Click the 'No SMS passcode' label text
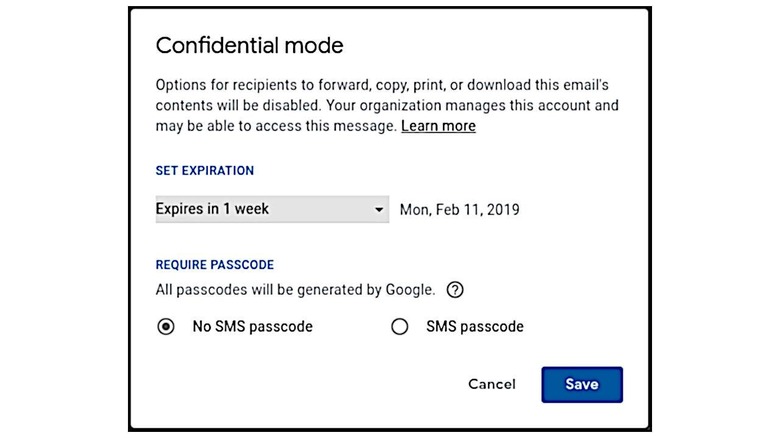The width and height of the screenshot is (780, 438). point(252,326)
